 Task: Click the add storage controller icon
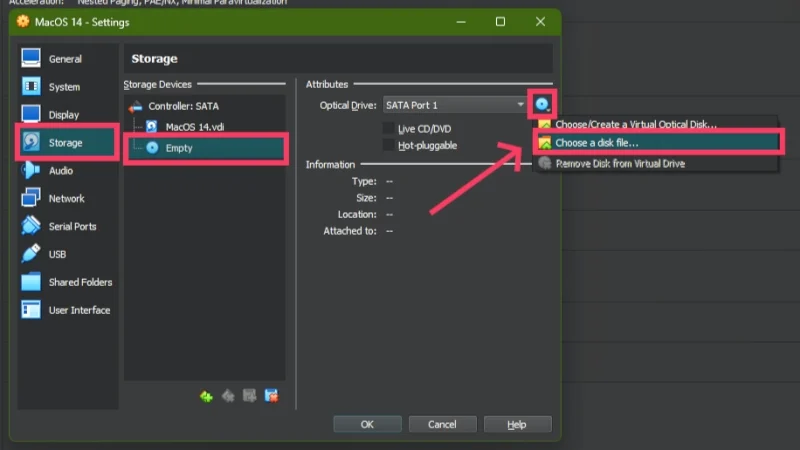206,396
